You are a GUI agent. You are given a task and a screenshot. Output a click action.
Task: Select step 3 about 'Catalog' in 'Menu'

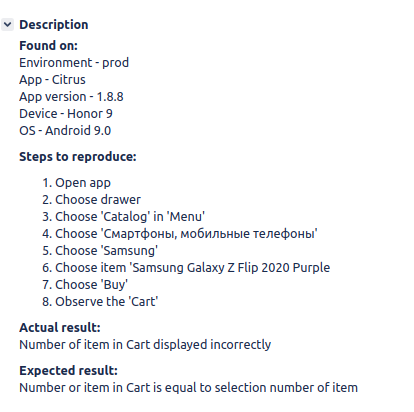pyautogui.click(x=123, y=217)
